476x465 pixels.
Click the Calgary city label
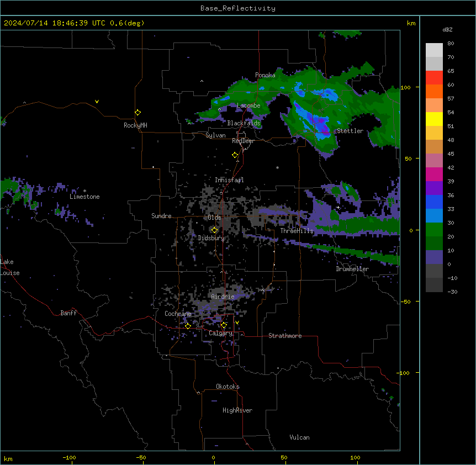tap(220, 333)
